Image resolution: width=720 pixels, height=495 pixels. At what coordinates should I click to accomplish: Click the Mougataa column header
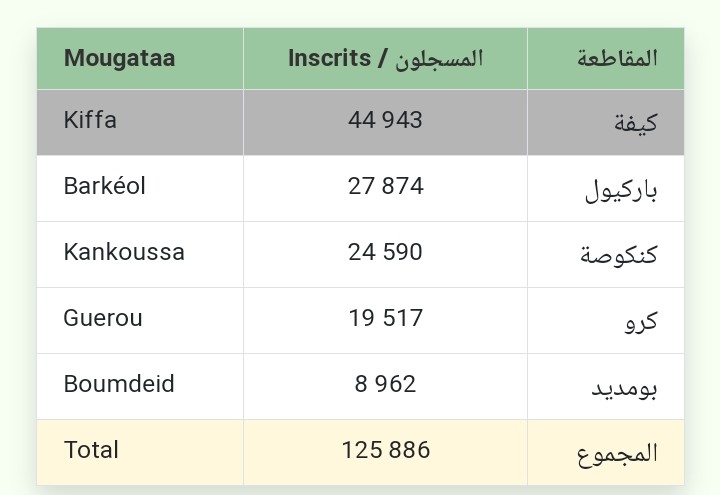(x=119, y=58)
